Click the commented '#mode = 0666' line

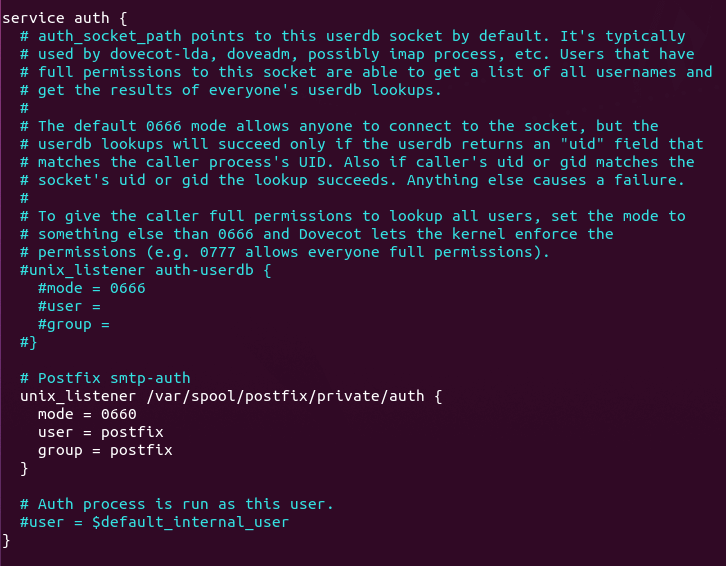91,288
